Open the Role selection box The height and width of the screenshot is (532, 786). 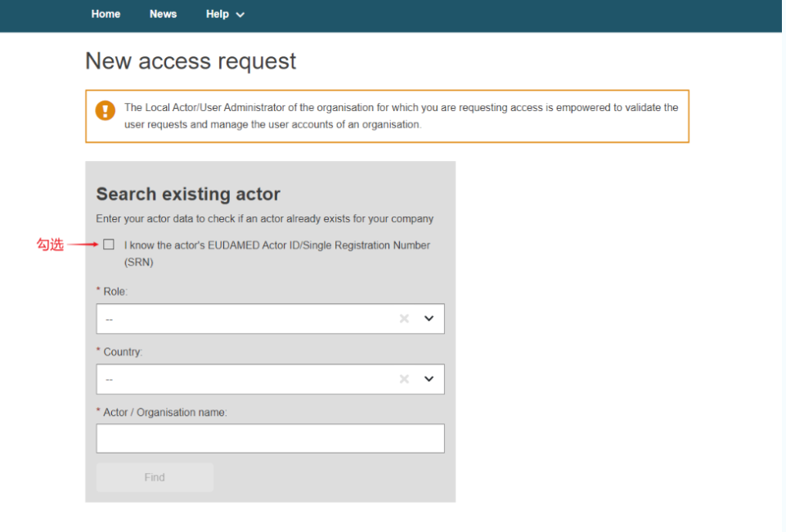[245, 319]
